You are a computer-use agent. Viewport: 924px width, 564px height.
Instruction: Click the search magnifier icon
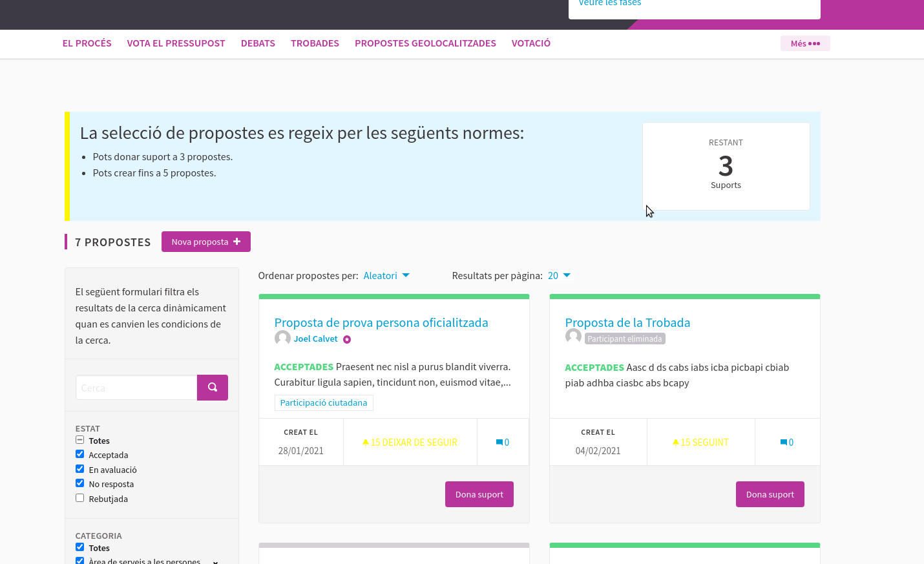pos(213,387)
